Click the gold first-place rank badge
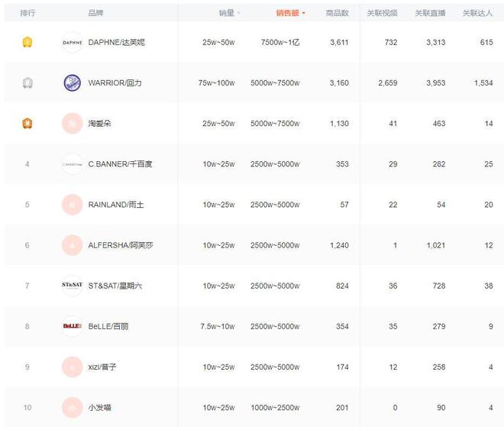 tap(27, 42)
